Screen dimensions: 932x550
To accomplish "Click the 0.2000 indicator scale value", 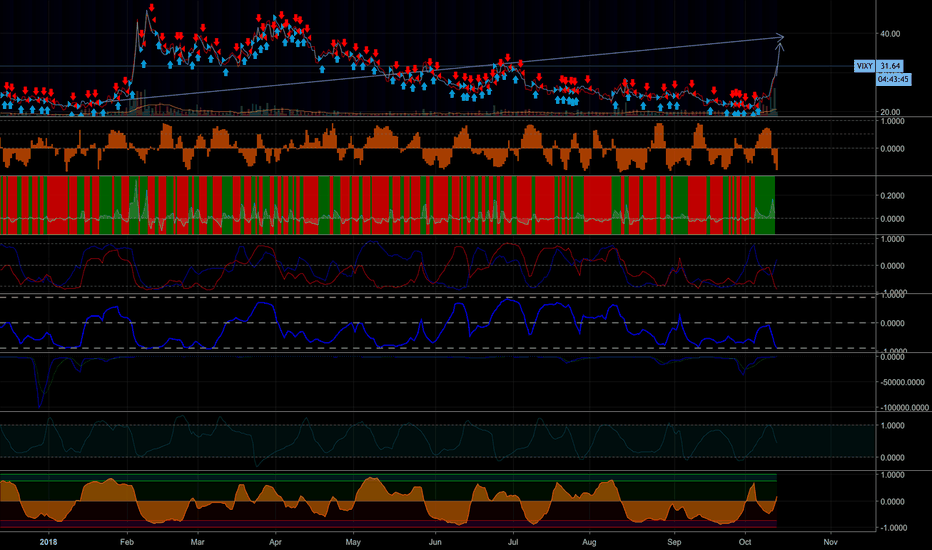I will pyautogui.click(x=892, y=196).
